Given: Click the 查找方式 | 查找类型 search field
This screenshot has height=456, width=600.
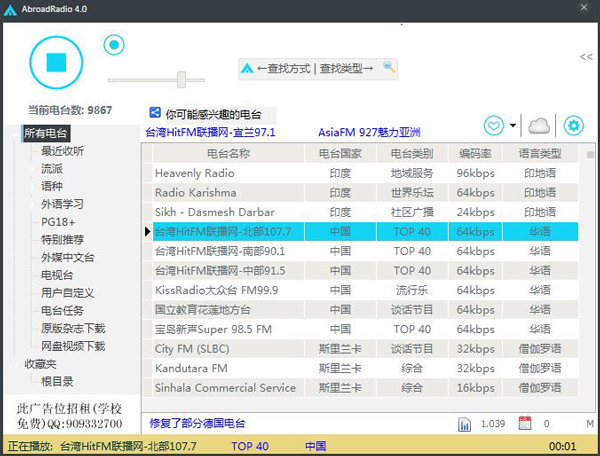Looking at the screenshot, I should click(315, 69).
